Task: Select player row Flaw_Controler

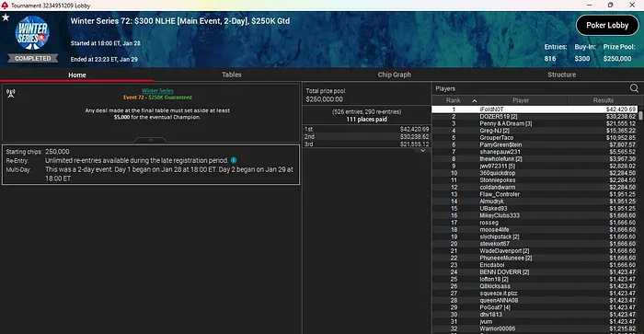Action: [535, 194]
